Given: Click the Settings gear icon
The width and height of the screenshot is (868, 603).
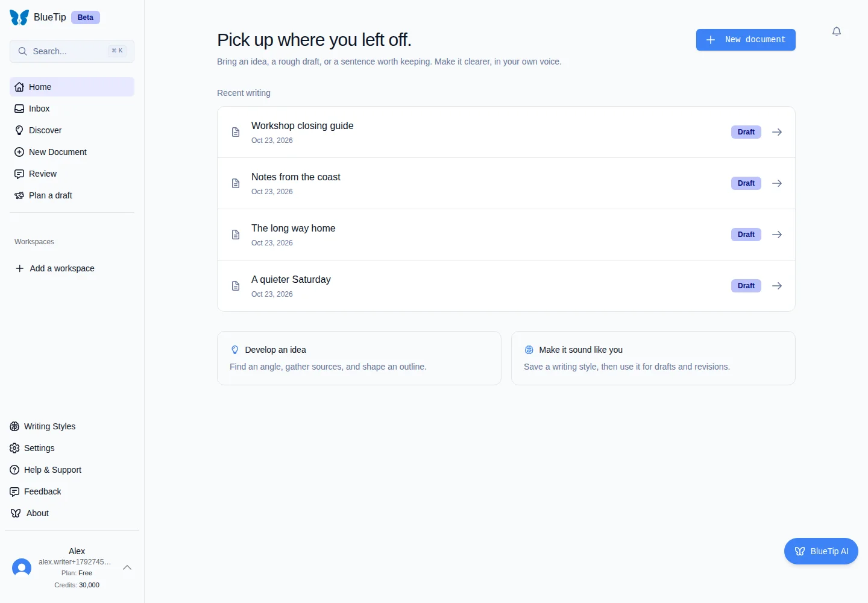Looking at the screenshot, I should point(14,448).
